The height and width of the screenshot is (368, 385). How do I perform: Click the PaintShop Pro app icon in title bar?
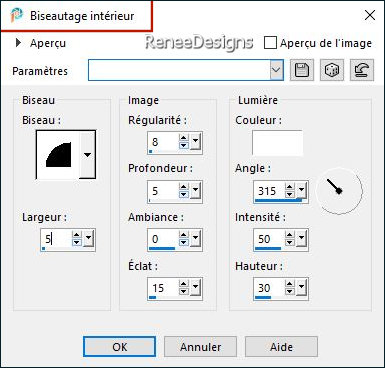click(16, 15)
